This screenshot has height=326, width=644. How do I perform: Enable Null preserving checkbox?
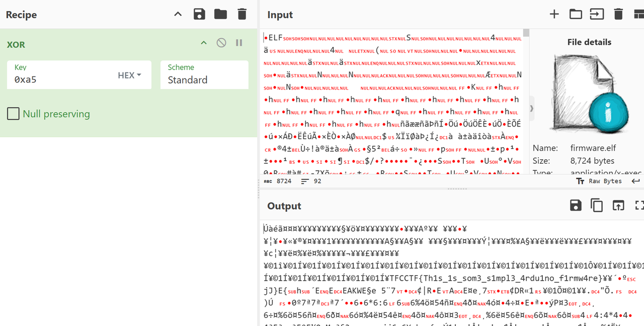point(13,114)
